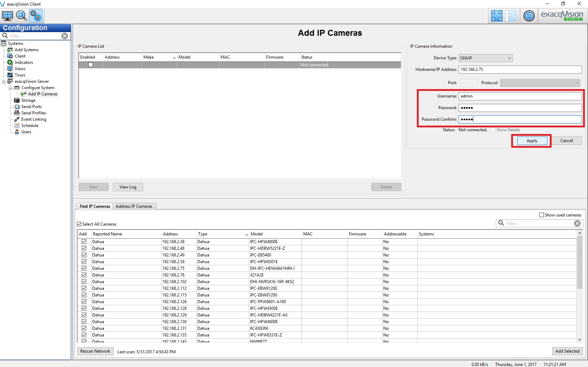The width and height of the screenshot is (588, 367).
Task: Enable the Show used cameras checkbox
Action: click(x=541, y=215)
